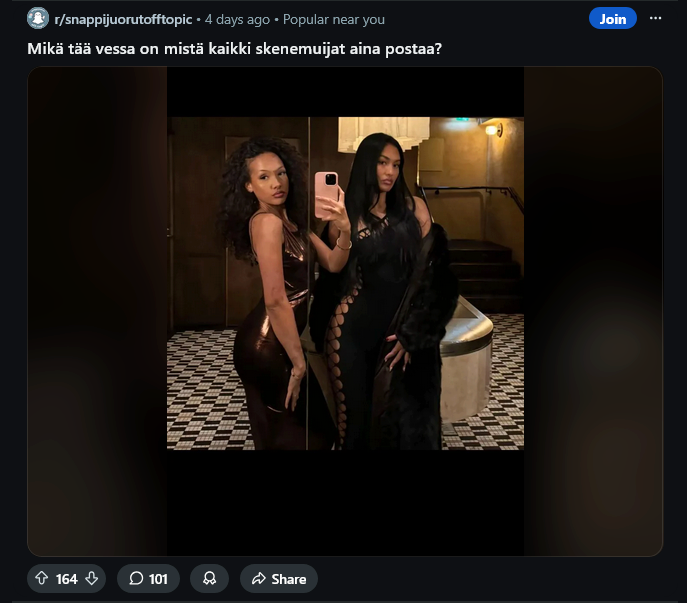Open the three-dot post options menu
The height and width of the screenshot is (603, 687).
point(655,18)
